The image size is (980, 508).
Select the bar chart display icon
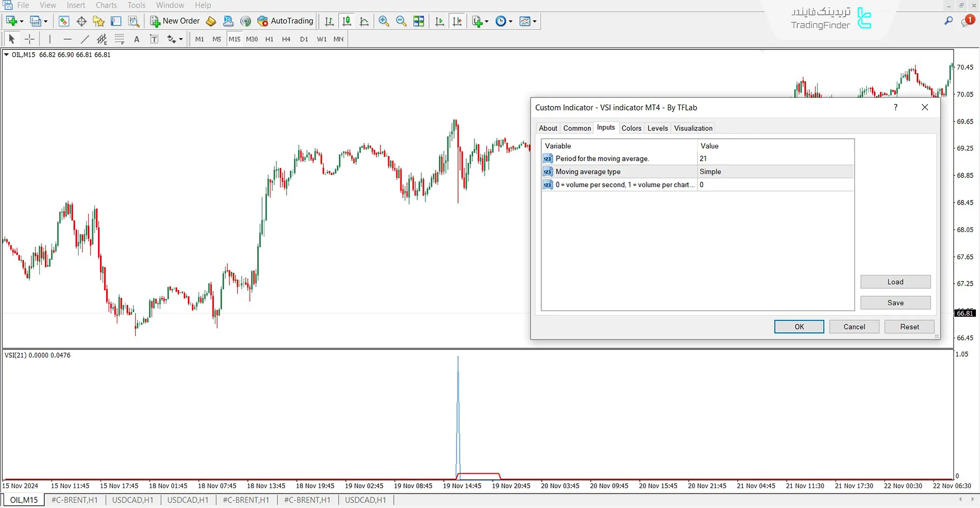point(329,21)
